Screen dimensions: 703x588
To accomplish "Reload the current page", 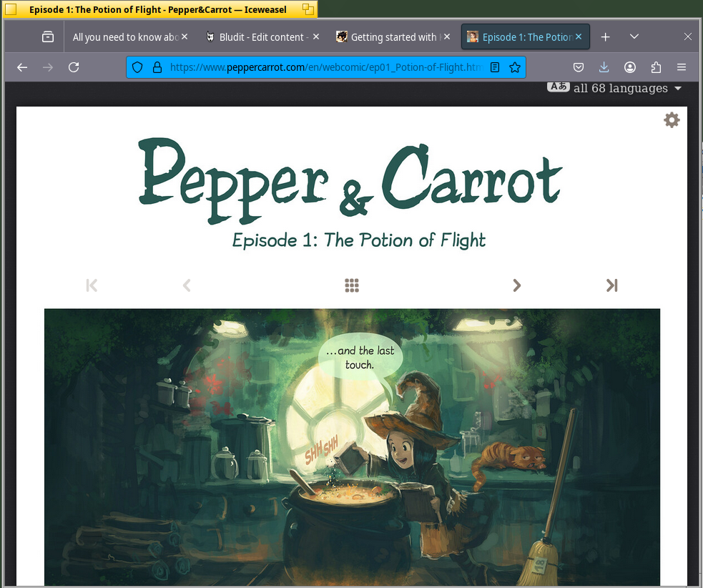I will [x=74, y=67].
